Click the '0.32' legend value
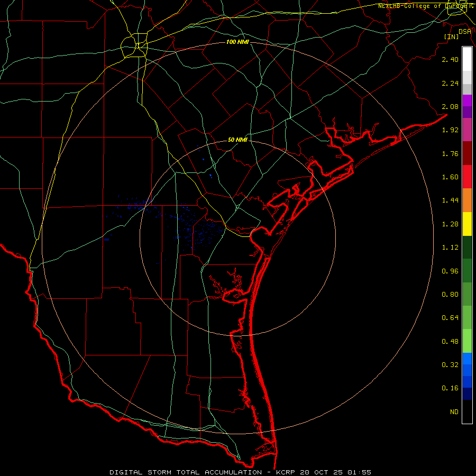Image resolution: width=476 pixels, height=476 pixels. 450,365
